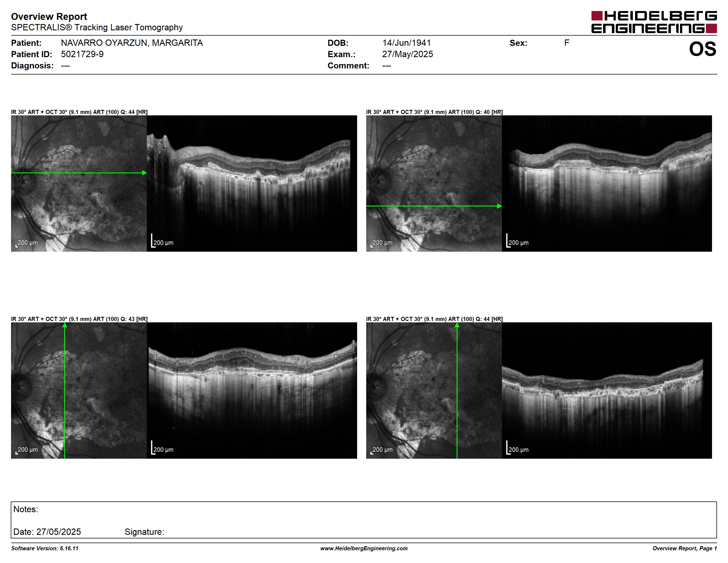Click the Q: 40 scan caption
728x563 pixels.
[x=434, y=112]
